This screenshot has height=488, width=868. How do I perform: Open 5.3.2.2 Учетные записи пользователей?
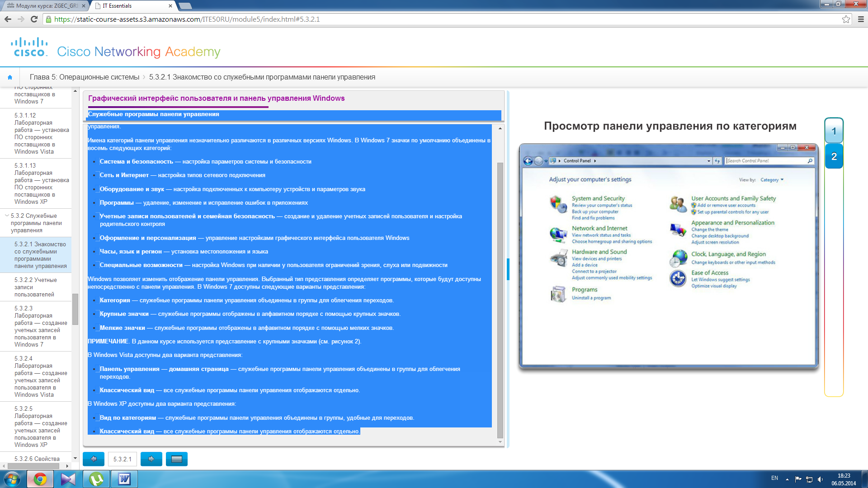35,287
